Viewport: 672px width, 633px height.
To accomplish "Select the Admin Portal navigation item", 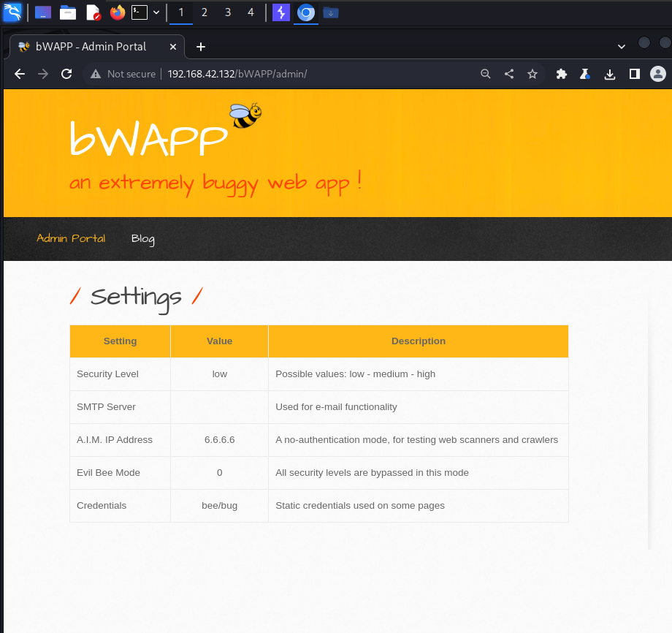I will pyautogui.click(x=71, y=238).
